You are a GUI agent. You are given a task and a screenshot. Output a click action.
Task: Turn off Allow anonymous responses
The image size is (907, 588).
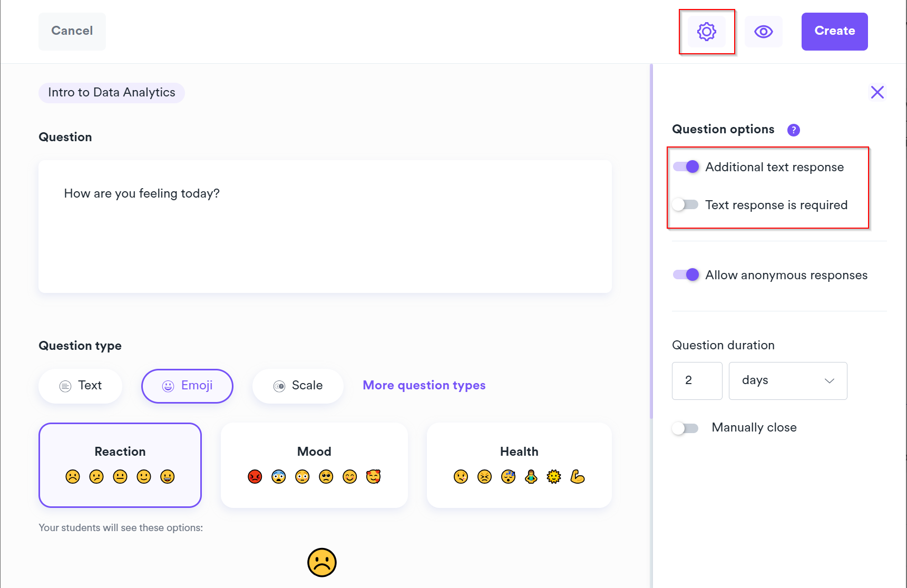pyautogui.click(x=686, y=275)
